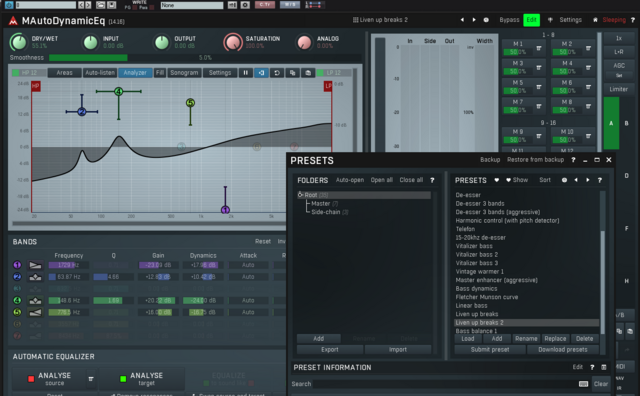Image resolution: width=640 pixels, height=396 pixels.
Task: Click the filter shape icon of band 4
Action: 36,300
